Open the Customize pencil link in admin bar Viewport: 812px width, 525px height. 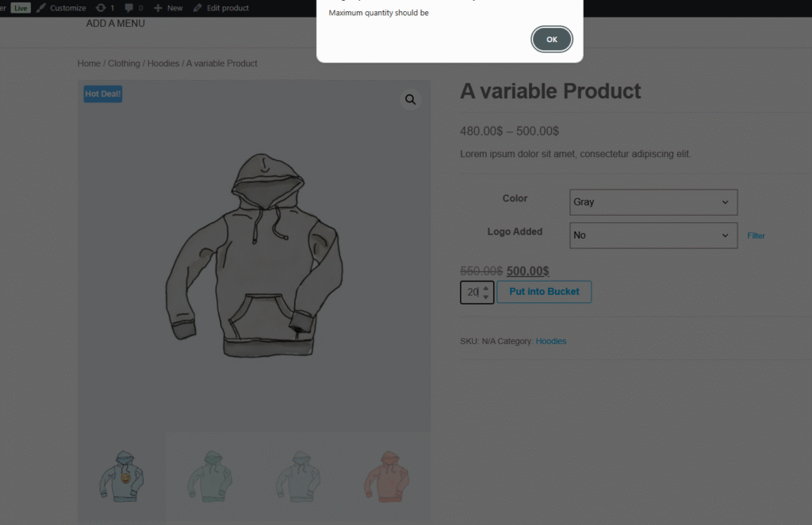point(62,8)
